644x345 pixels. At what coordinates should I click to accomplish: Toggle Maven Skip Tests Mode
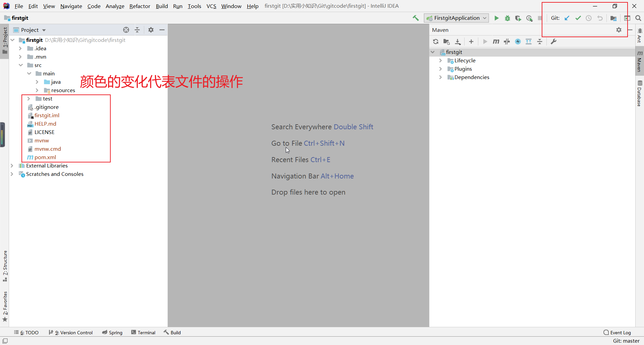pos(518,42)
